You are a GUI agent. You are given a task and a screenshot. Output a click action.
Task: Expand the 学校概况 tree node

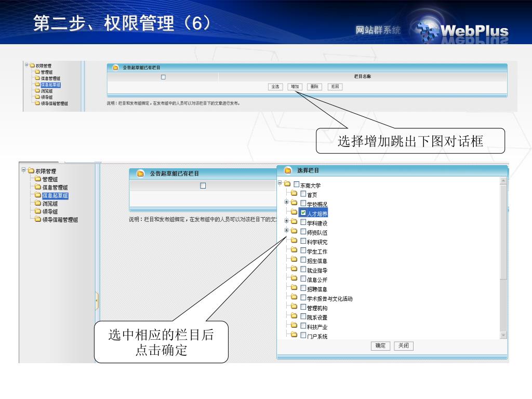(x=286, y=203)
